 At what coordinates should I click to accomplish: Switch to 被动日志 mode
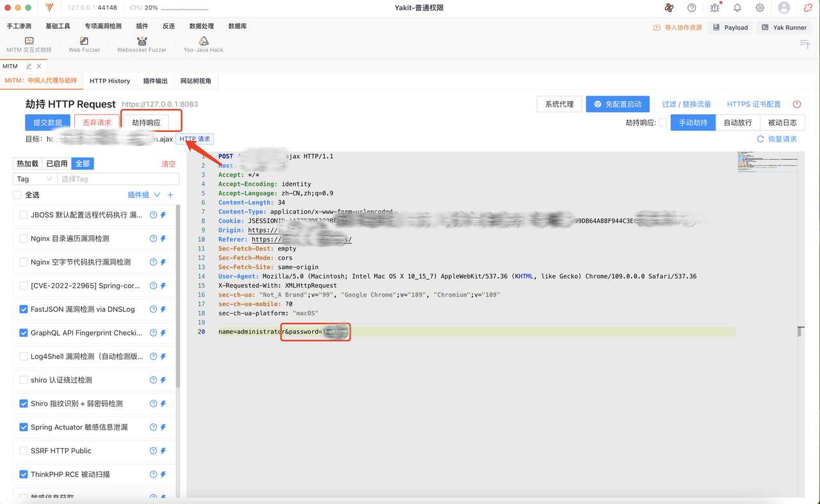(x=782, y=122)
